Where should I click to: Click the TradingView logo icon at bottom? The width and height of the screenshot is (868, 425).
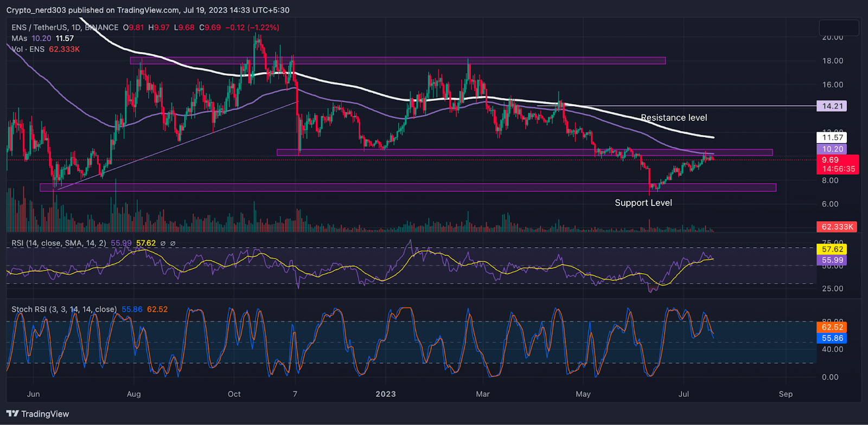pos(12,414)
